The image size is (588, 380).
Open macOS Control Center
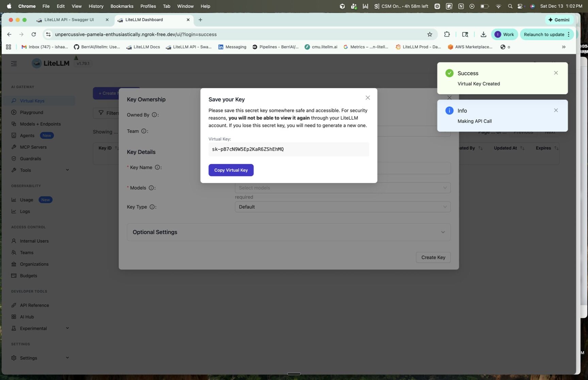pyautogui.click(x=520, y=6)
